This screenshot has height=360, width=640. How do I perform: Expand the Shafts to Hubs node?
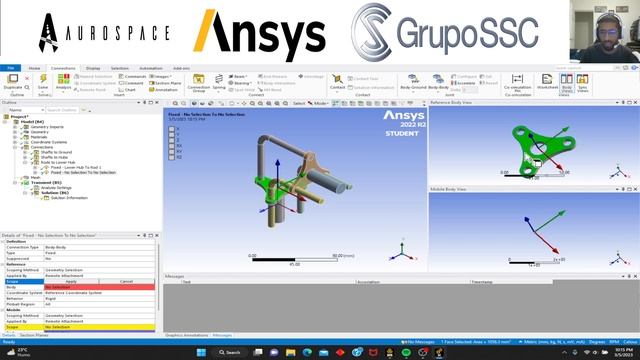click(25, 157)
